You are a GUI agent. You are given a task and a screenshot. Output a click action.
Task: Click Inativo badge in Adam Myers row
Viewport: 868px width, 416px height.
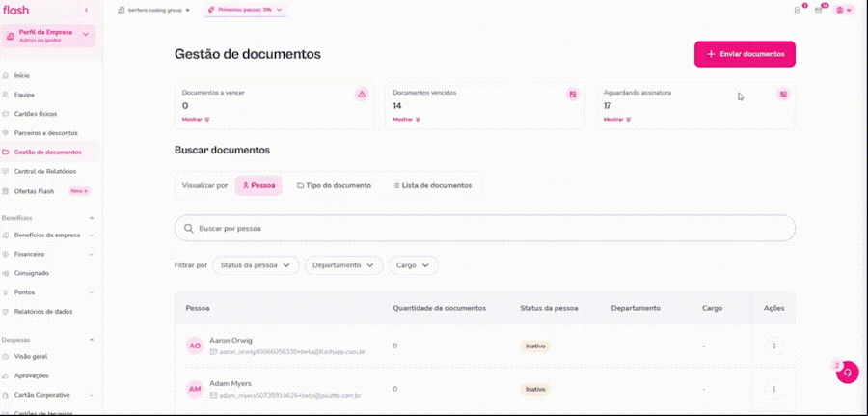point(535,389)
